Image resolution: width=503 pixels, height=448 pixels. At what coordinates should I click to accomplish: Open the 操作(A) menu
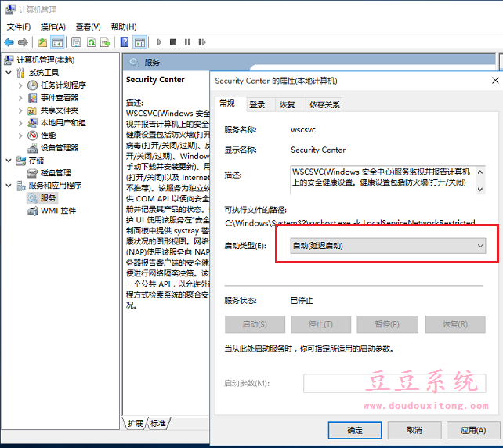point(53,27)
